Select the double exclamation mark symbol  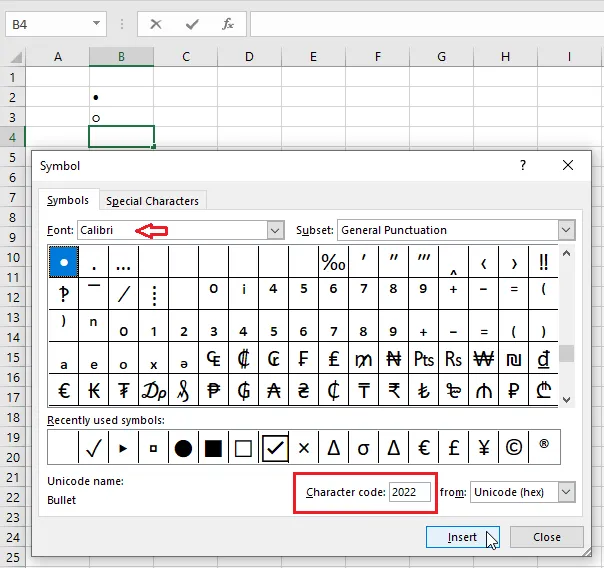click(x=544, y=262)
